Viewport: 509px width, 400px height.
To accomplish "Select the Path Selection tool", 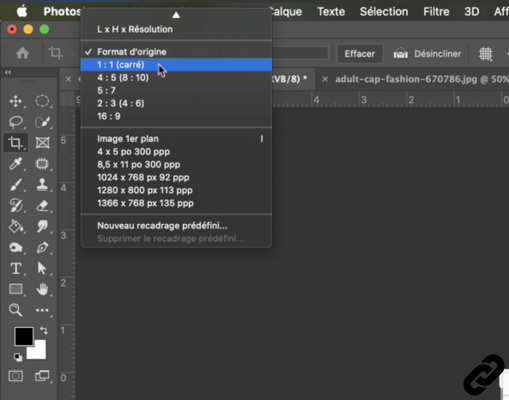I will pyautogui.click(x=42, y=268).
